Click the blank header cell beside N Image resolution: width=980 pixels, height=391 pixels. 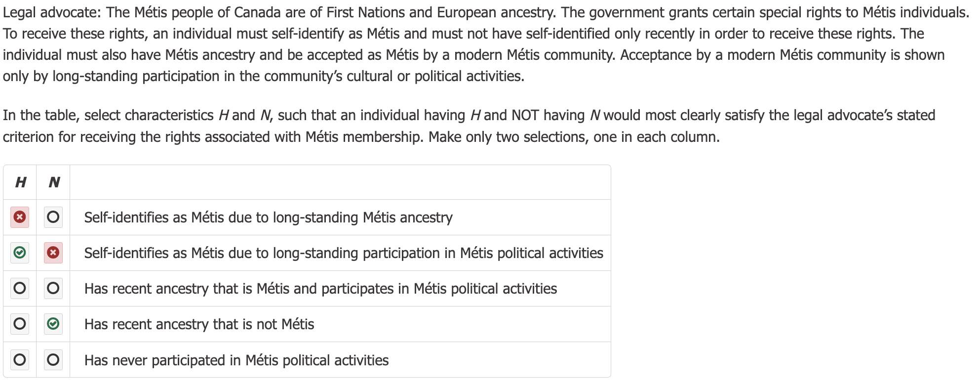pos(340,182)
